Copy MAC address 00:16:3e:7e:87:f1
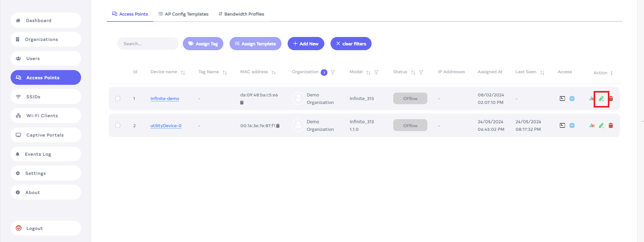This screenshot has width=644, height=242. coord(278,126)
